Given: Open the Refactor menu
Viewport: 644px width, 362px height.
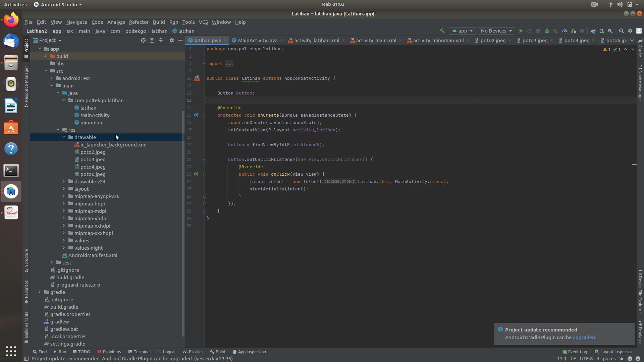Looking at the screenshot, I should [x=139, y=22].
